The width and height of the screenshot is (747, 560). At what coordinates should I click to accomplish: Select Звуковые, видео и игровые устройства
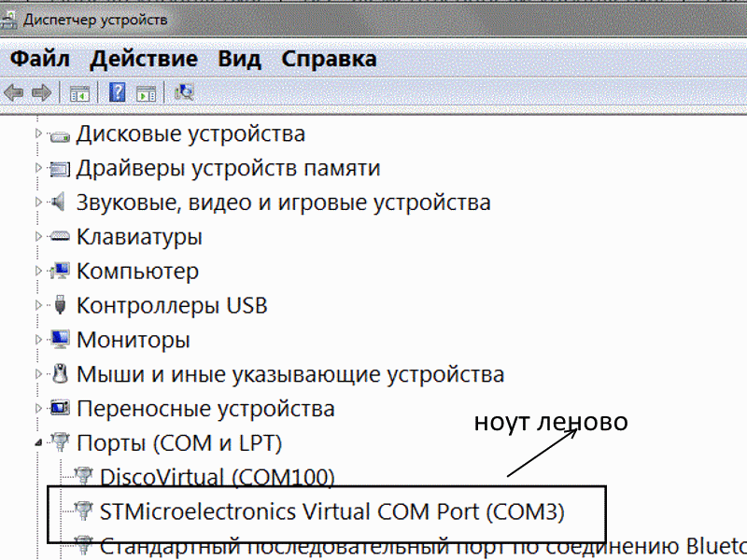click(283, 203)
